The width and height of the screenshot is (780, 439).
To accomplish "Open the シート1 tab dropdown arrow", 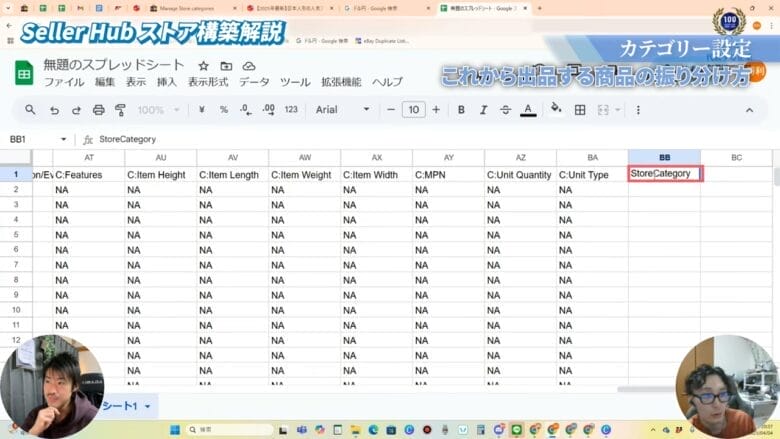I will click(147, 407).
